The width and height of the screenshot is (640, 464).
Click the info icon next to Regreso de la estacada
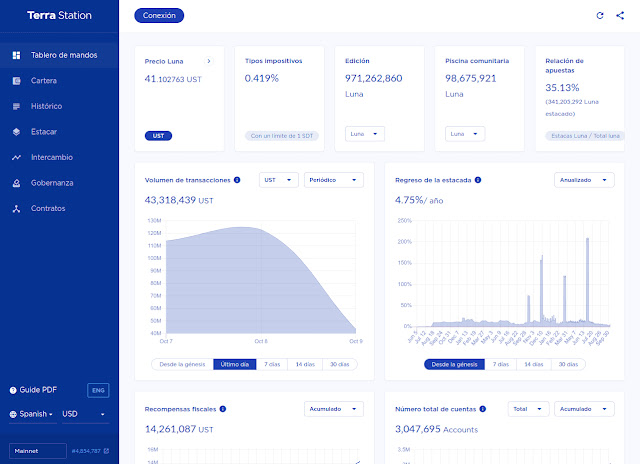[478, 180]
